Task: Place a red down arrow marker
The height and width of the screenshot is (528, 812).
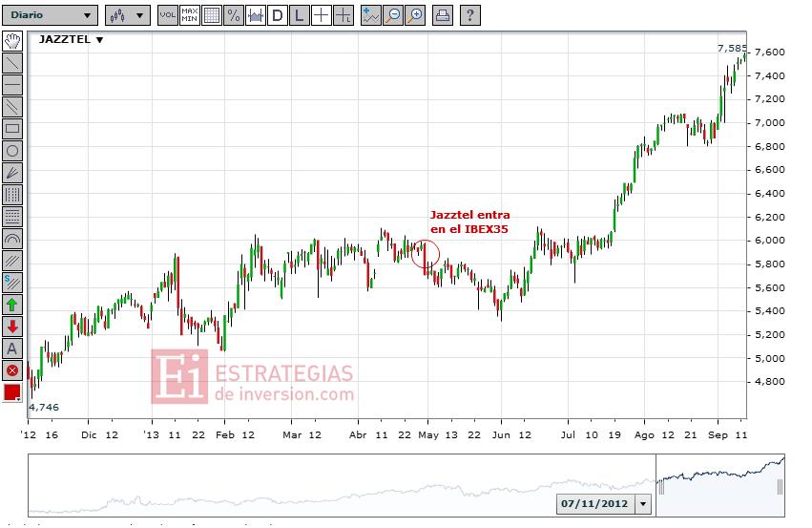Action: (x=12, y=327)
